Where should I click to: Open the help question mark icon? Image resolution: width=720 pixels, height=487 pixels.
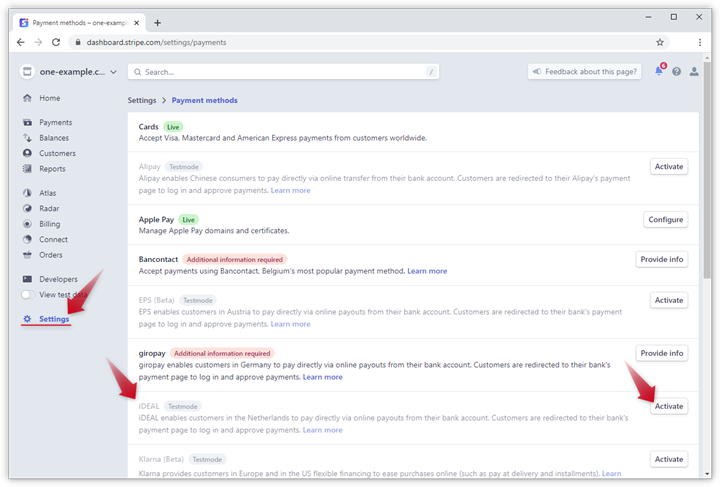[677, 72]
